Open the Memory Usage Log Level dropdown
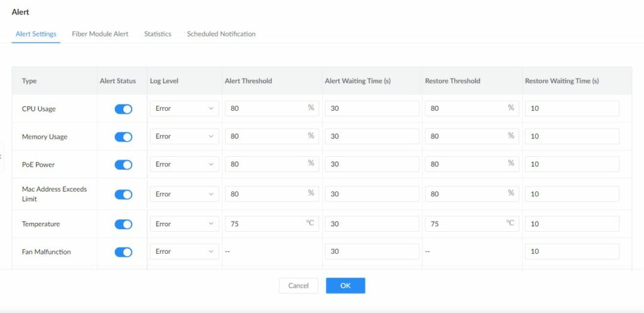Image resolution: width=644 pixels, height=313 pixels. click(x=184, y=136)
